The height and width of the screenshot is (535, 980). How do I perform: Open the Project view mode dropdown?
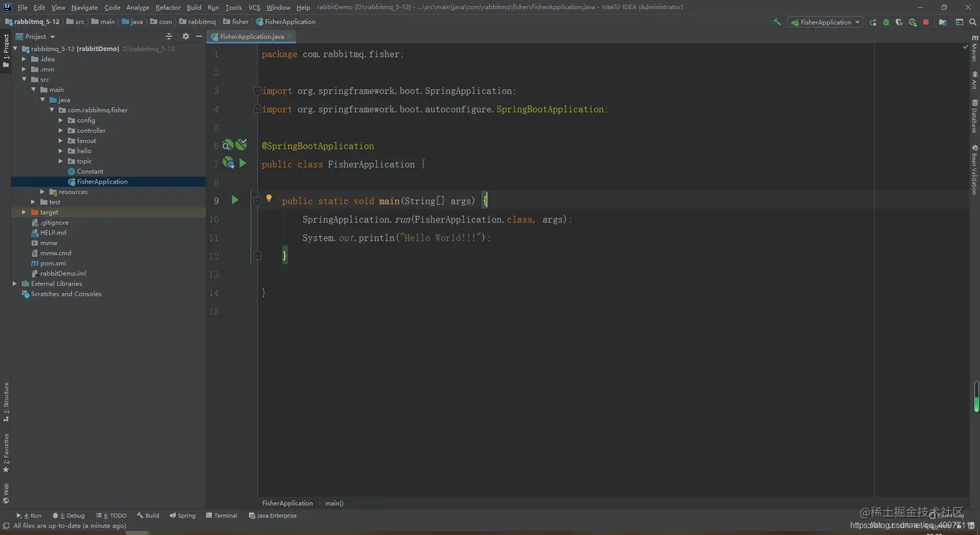tap(36, 36)
